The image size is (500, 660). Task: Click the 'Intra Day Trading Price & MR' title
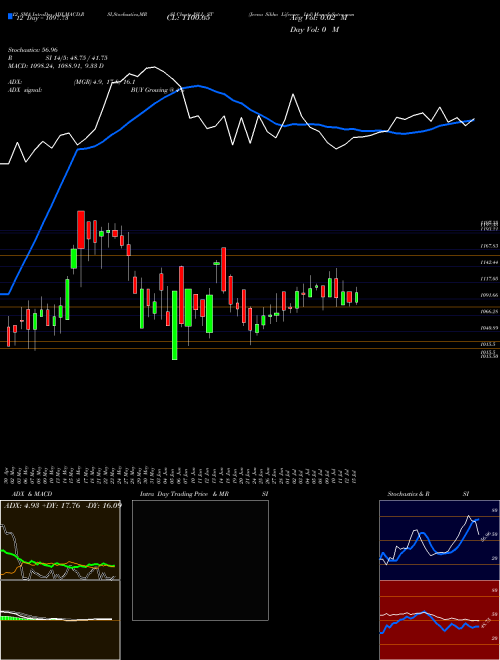184,494
